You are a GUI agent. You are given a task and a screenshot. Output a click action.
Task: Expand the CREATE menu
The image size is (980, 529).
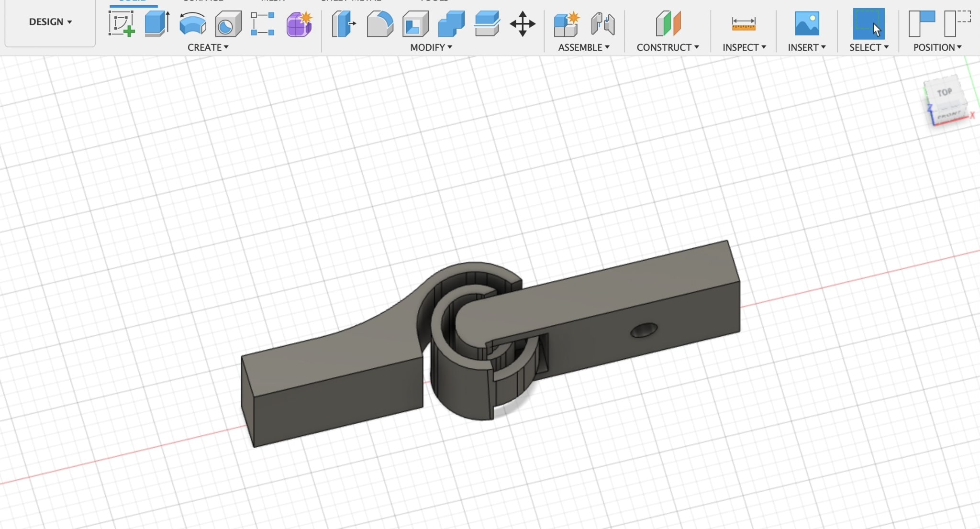pyautogui.click(x=208, y=47)
